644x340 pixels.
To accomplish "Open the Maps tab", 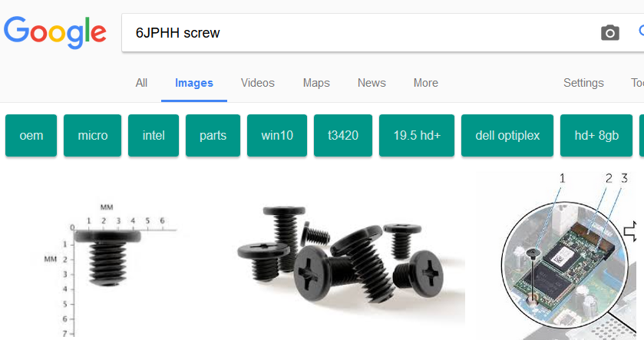I will click(316, 83).
